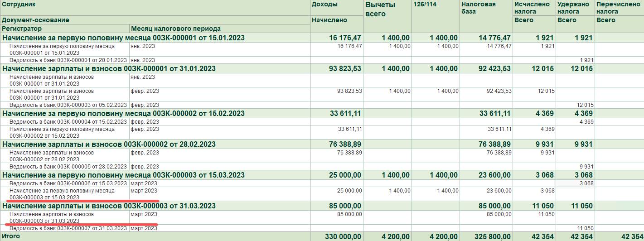Open group row 003К-000001 от 15.01.2023
The height and width of the screenshot is (241, 644).
coord(123,38)
